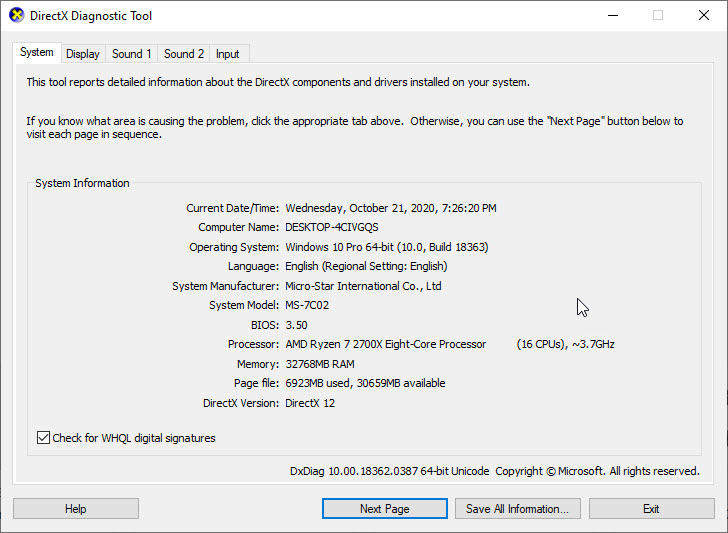
Task: Click the BIOS label
Action: [x=265, y=325]
